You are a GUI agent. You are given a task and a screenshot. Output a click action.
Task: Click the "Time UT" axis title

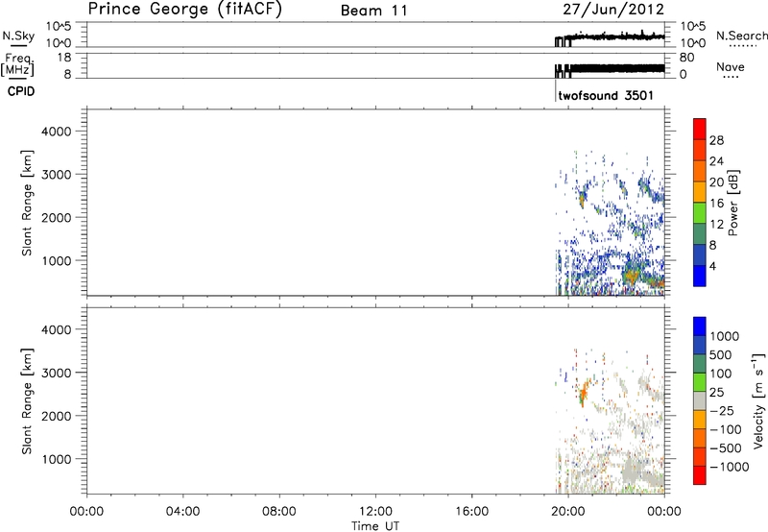(x=375, y=526)
